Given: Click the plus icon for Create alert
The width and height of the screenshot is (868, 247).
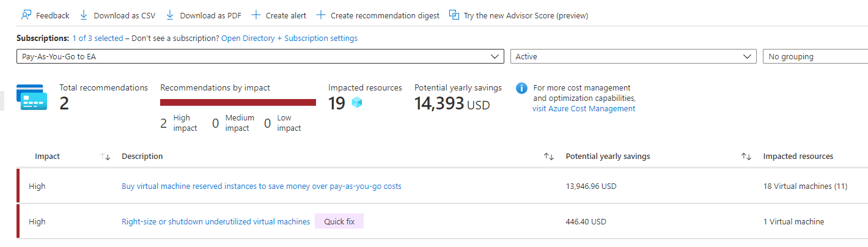Looking at the screenshot, I should (x=256, y=15).
